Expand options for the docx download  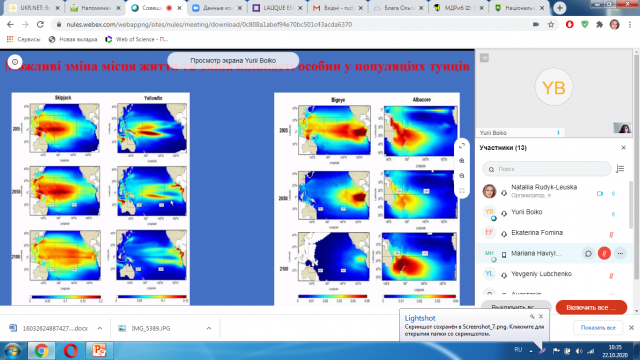(x=100, y=328)
